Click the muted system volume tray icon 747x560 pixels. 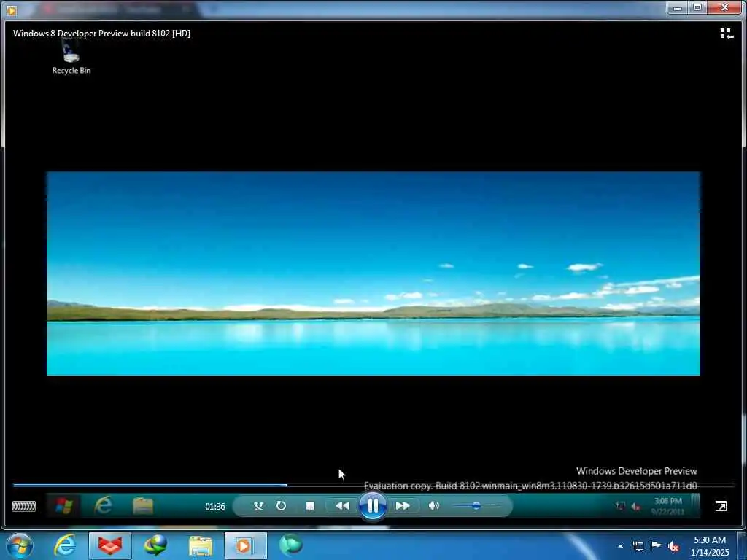(x=673, y=546)
